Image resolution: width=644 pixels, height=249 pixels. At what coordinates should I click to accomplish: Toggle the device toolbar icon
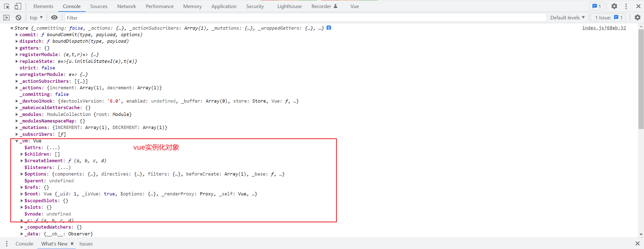click(18, 6)
